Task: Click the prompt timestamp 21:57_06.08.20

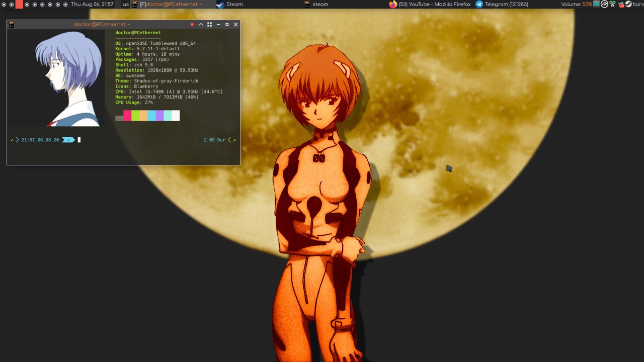Action: click(x=40, y=140)
